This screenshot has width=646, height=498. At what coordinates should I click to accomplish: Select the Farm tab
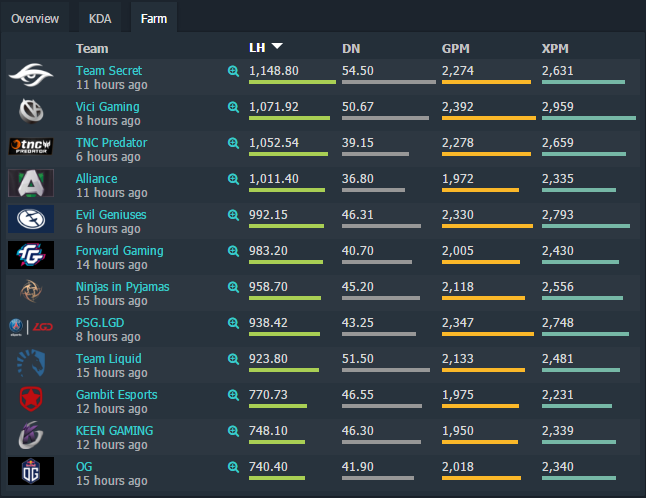click(x=154, y=19)
